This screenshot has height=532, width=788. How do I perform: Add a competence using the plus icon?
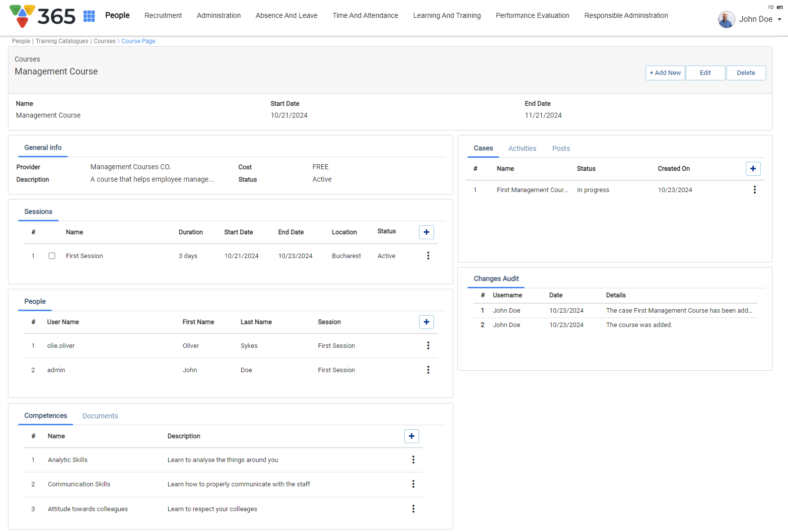coord(411,436)
